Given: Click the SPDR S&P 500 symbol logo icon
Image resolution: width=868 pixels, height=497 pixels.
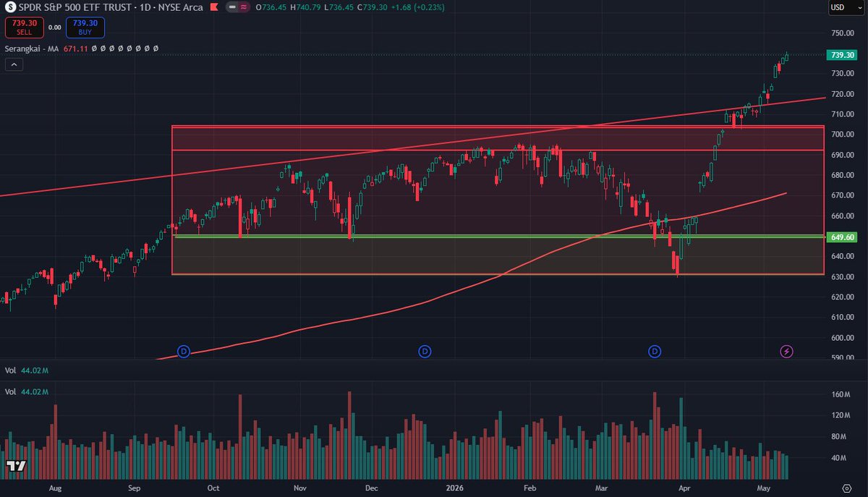Looking at the screenshot, I should coord(10,7).
